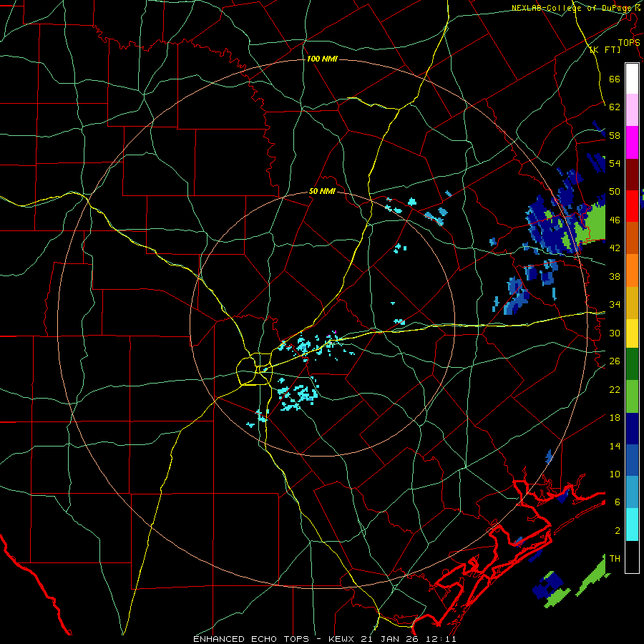Click the navy blue legend swatch

[632, 429]
